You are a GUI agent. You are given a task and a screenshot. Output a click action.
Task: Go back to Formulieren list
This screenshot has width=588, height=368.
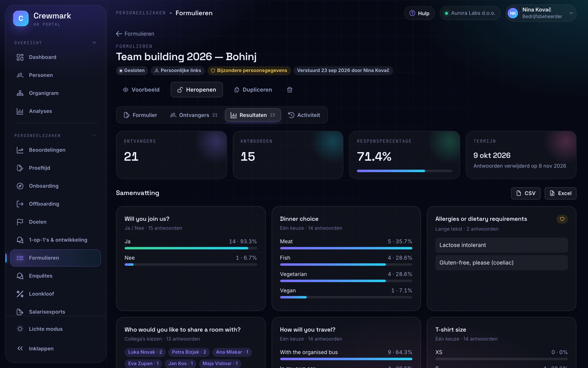point(135,34)
